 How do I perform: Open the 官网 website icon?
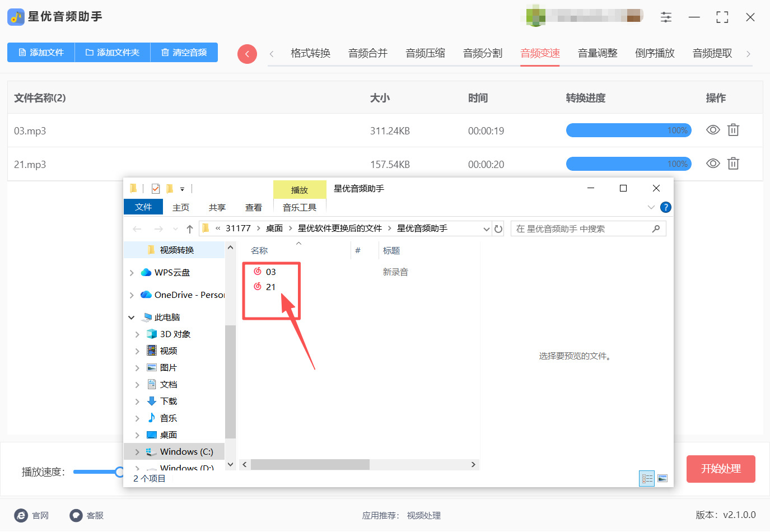21,515
